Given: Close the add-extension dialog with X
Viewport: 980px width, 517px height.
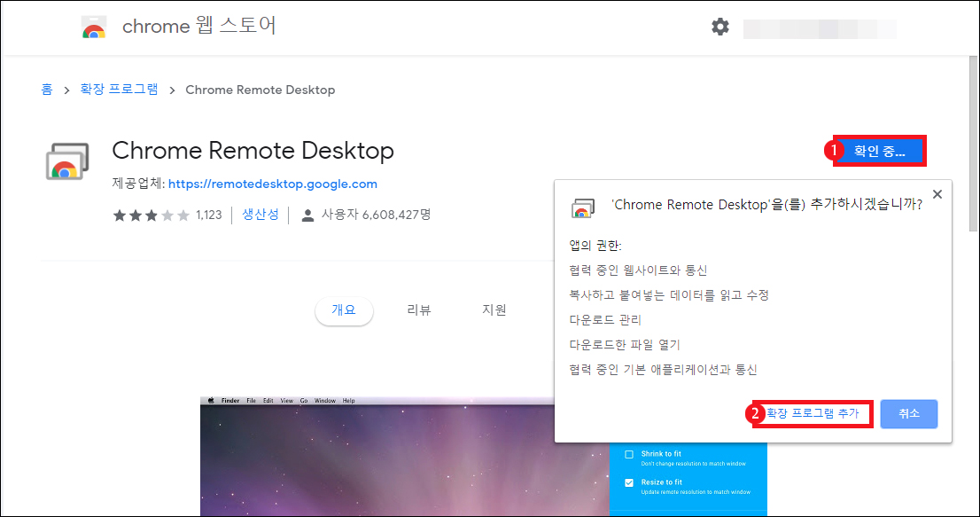Looking at the screenshot, I should click(937, 194).
